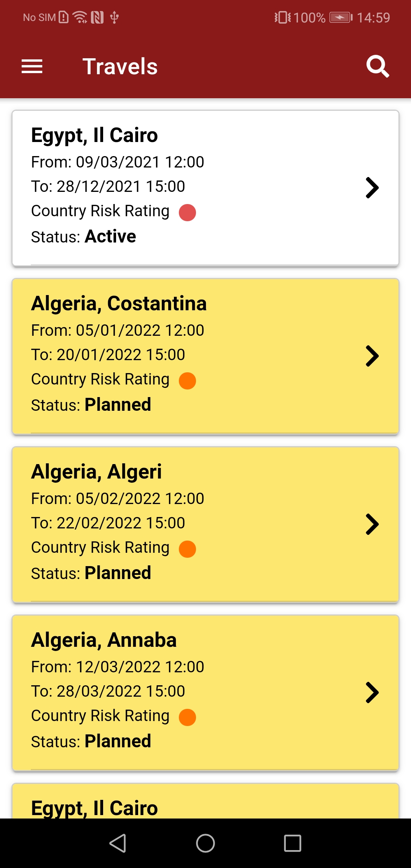Select the Algeria, Annaba trip title
Viewport: 411px width, 868px height.
click(x=104, y=640)
